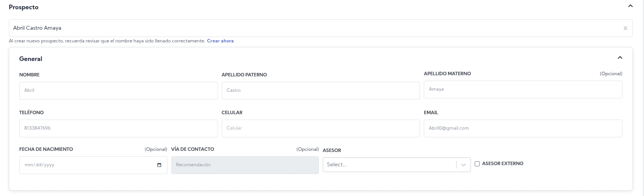Click the Crear ahora link
The image size is (644, 196).
[220, 41]
